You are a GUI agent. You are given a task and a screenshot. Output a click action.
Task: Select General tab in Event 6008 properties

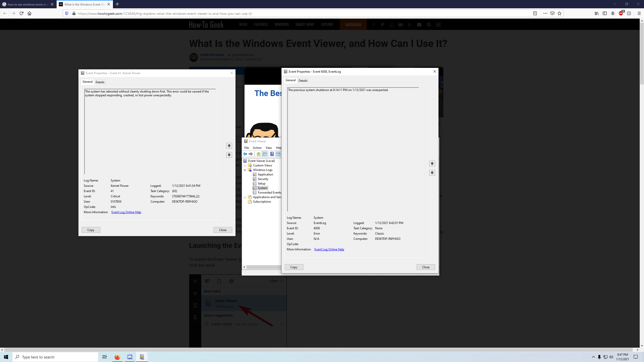click(290, 80)
